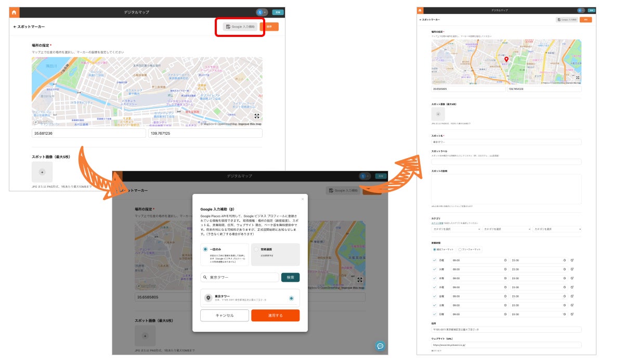Click the add spot image plus tile in the right window
Screen dimensions: 624x364
pyautogui.click(x=438, y=114)
